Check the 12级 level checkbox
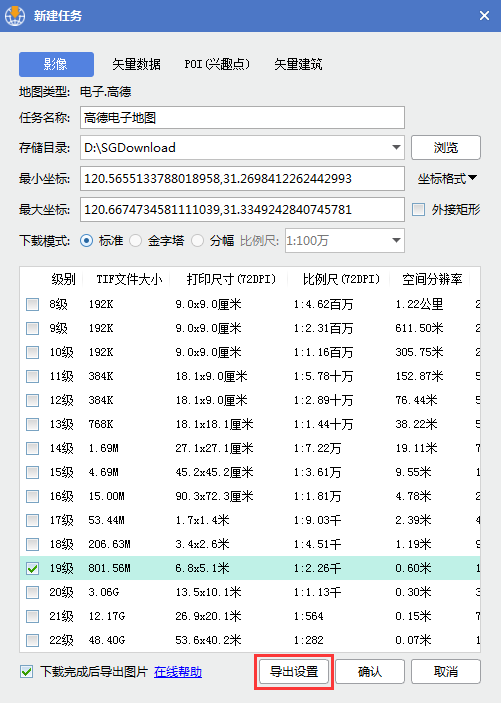501x703 pixels. click(32, 400)
